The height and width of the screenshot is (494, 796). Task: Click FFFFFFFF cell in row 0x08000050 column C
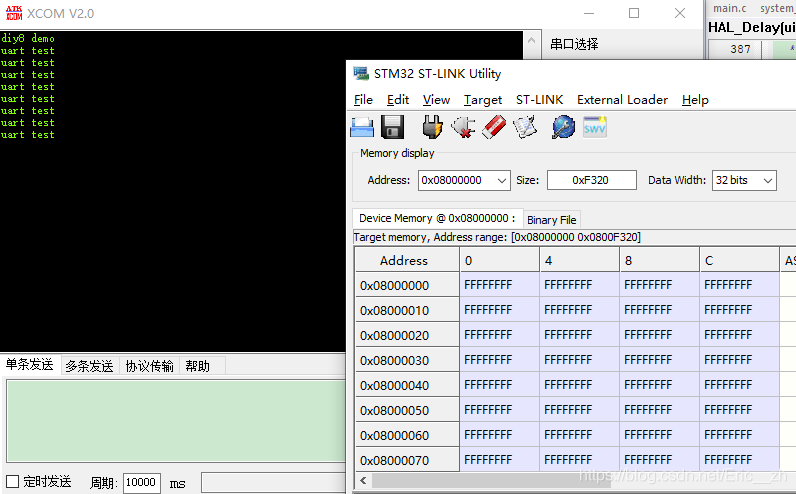pyautogui.click(x=740, y=410)
